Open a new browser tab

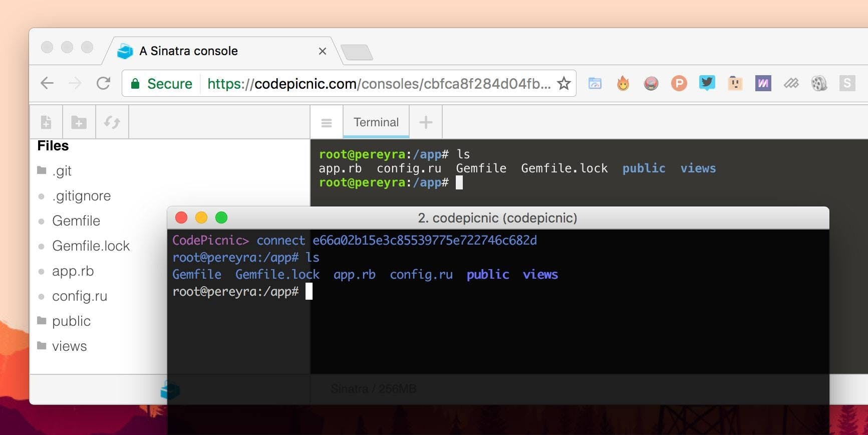357,52
